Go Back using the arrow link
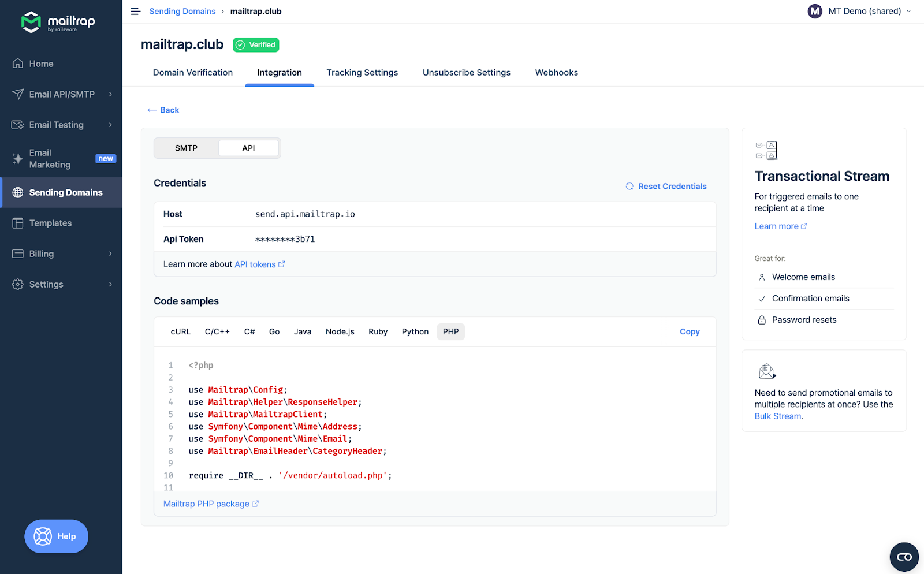924x574 pixels. click(x=163, y=110)
